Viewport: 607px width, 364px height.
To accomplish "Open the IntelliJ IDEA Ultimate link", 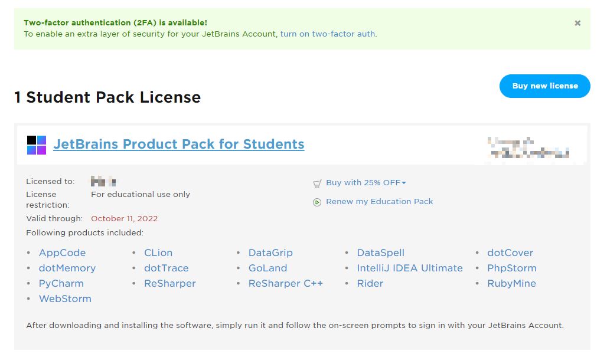I will click(410, 268).
